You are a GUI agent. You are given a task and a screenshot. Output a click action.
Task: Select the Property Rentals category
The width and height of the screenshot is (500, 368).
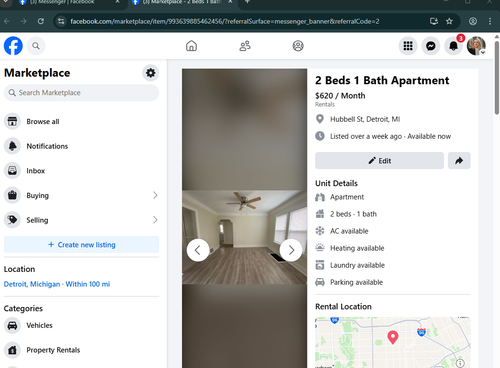coord(81,350)
